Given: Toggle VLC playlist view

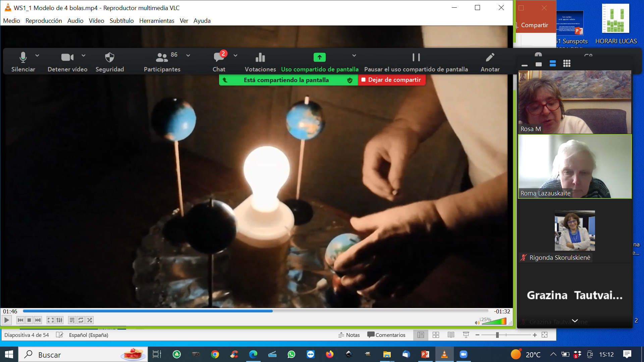Looking at the screenshot, I should pos(72,320).
